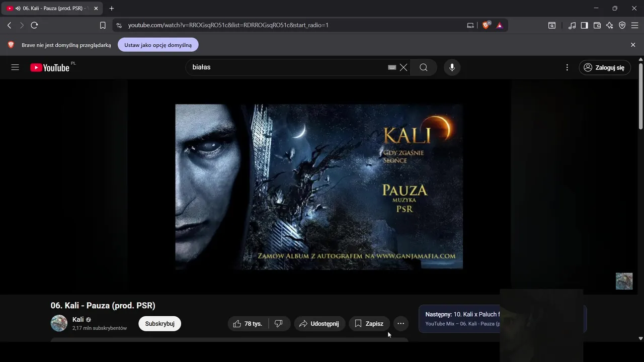This screenshot has height=362, width=644.
Task: Open YouTube settings three-dot menu
Action: pyautogui.click(x=567, y=67)
